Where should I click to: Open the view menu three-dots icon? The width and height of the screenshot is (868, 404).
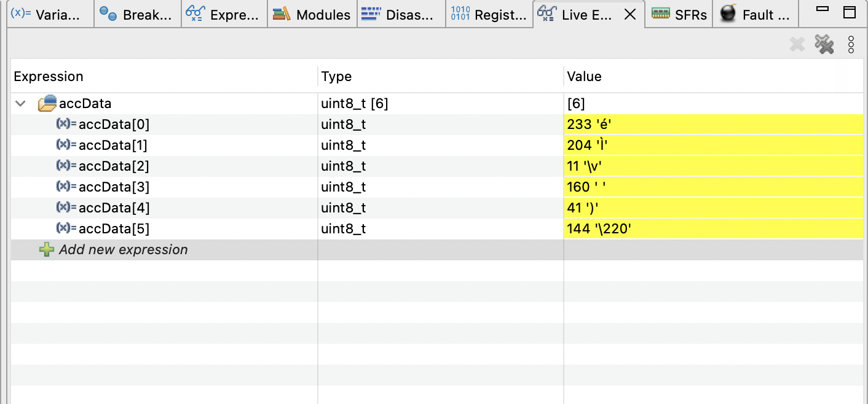(851, 44)
